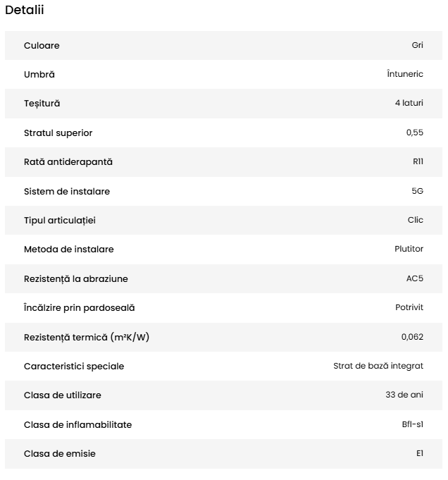Click the Tipul articulației label
The height and width of the screenshot is (480, 448).
click(x=59, y=221)
